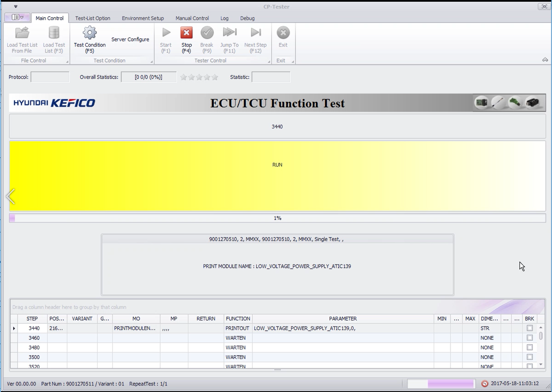Switch to the Test-List Option tab
The height and width of the screenshot is (392, 552).
point(92,18)
